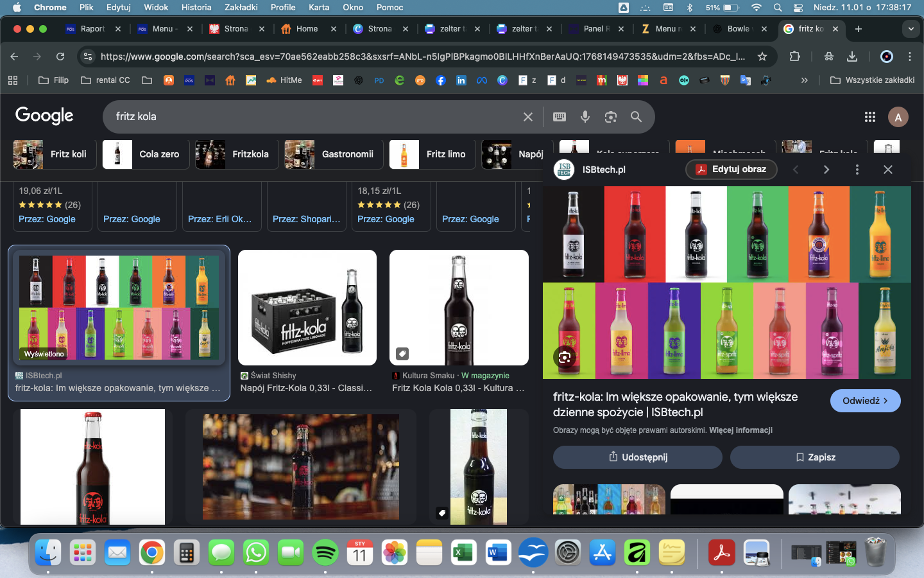
Task: Expand the tab search dropdown arrow
Action: [911, 29]
